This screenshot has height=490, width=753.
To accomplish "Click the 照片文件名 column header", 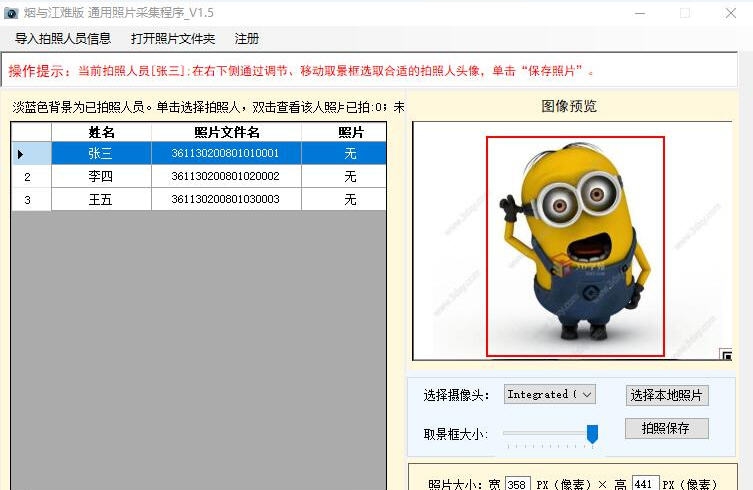I will tap(226, 132).
